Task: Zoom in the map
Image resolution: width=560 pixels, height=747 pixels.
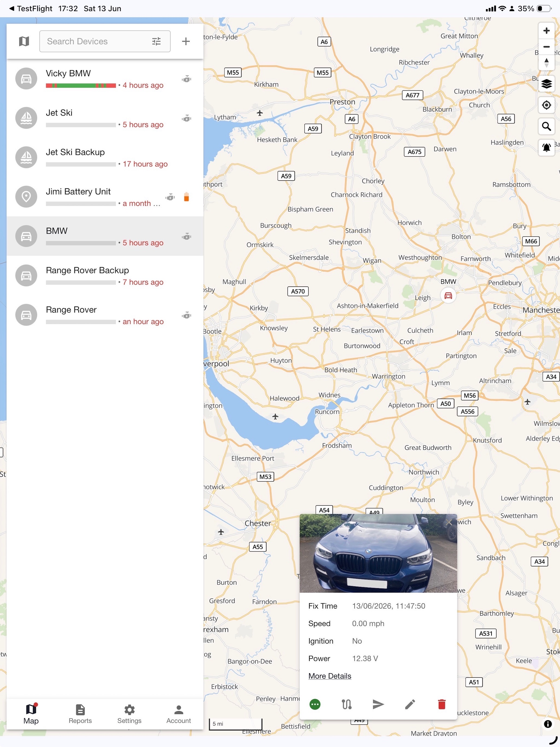Action: click(546, 31)
